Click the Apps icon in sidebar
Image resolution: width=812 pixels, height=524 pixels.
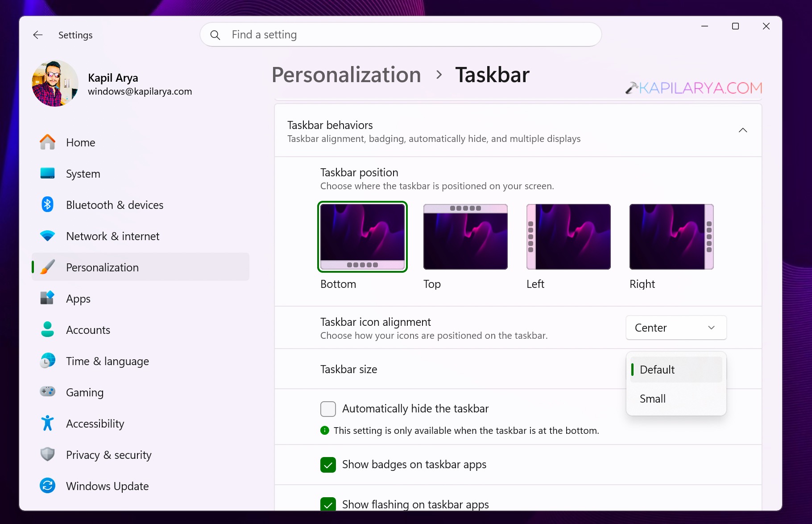tap(47, 298)
